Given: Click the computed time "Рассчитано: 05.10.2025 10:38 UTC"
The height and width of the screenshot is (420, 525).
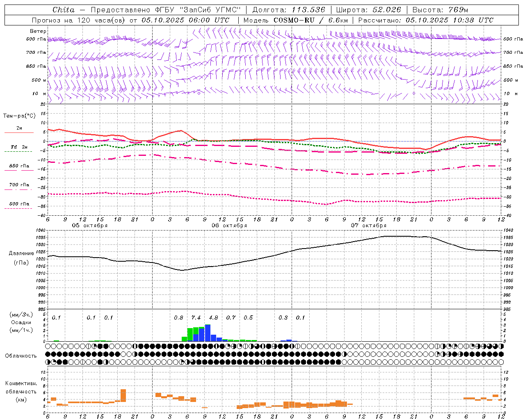Looking at the screenshot, I should click(x=426, y=20).
